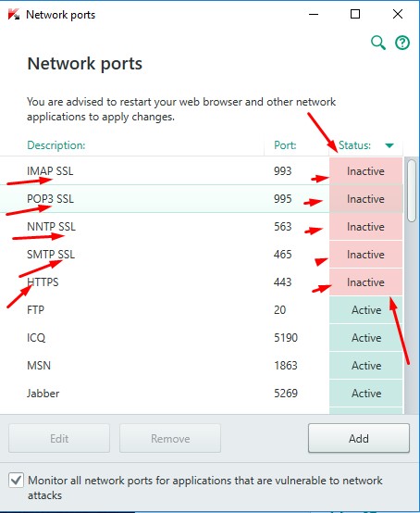
Task: Toggle the HTTPS Inactive status cell
Action: 365,282
